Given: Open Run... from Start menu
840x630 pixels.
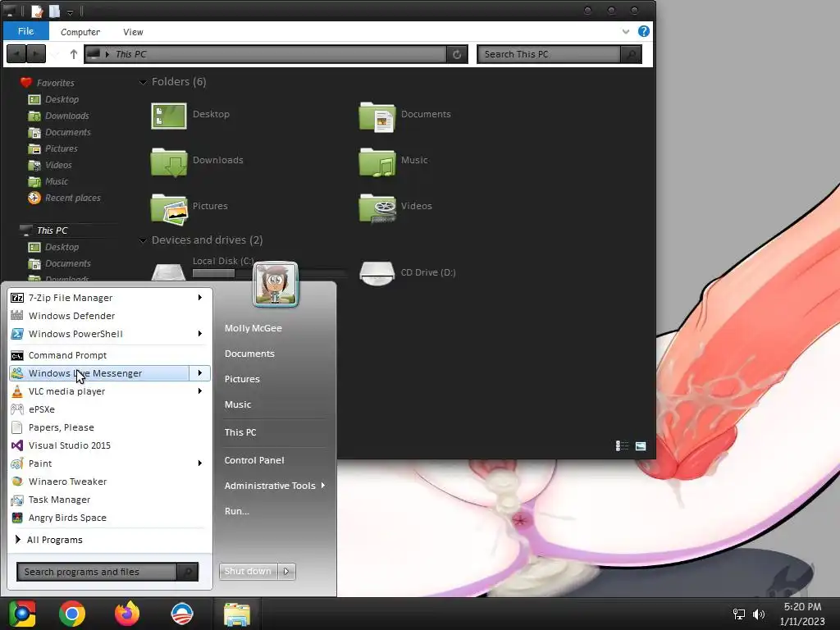Looking at the screenshot, I should [x=237, y=511].
